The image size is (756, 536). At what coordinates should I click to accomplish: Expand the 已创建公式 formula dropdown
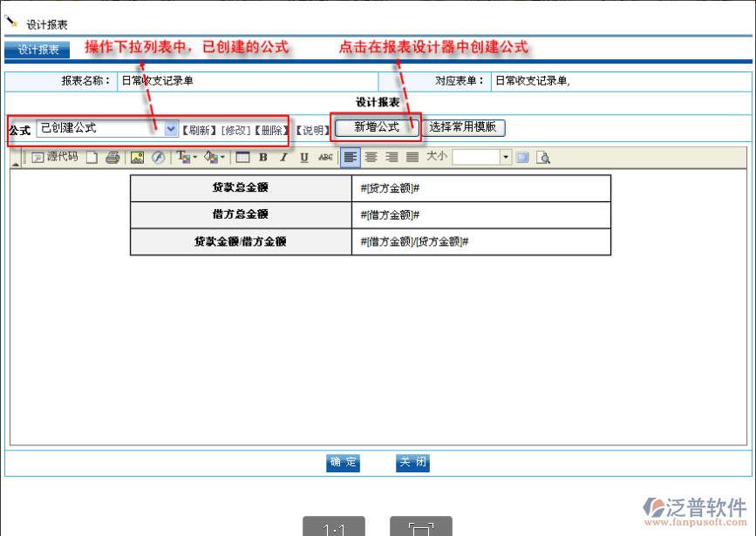(x=171, y=128)
